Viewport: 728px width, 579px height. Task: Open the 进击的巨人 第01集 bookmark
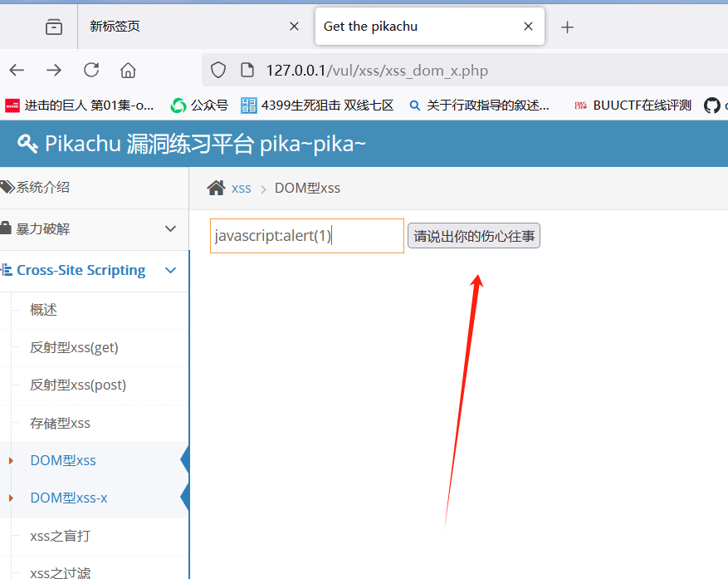[80, 105]
